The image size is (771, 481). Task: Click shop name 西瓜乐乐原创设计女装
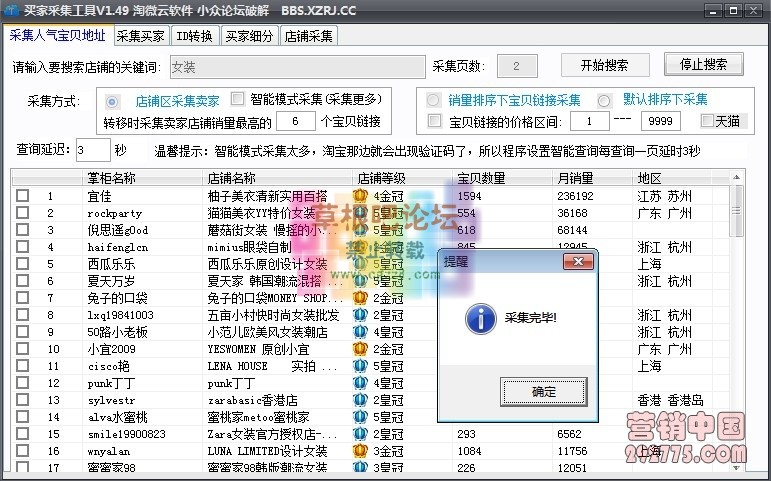click(x=267, y=264)
